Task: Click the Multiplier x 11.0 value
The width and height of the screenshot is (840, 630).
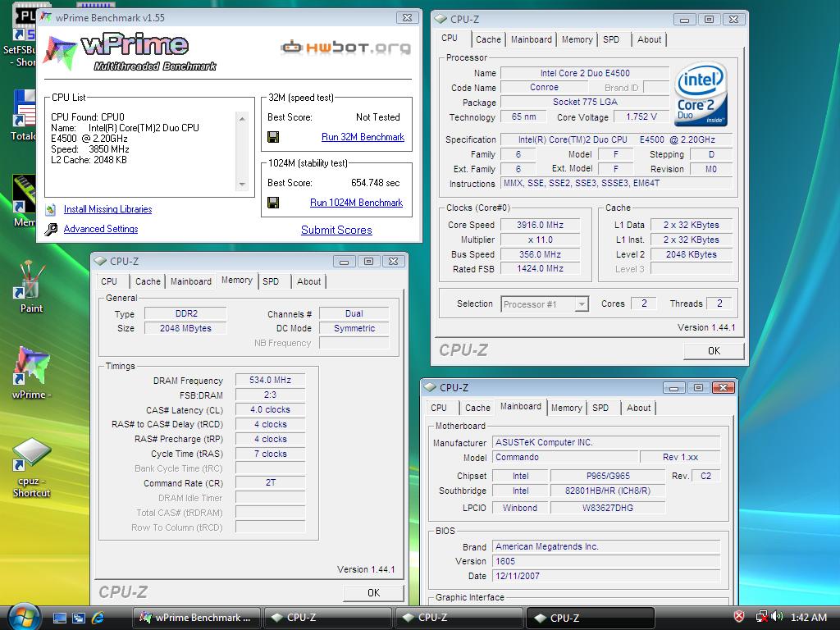Action: pyautogui.click(x=540, y=240)
